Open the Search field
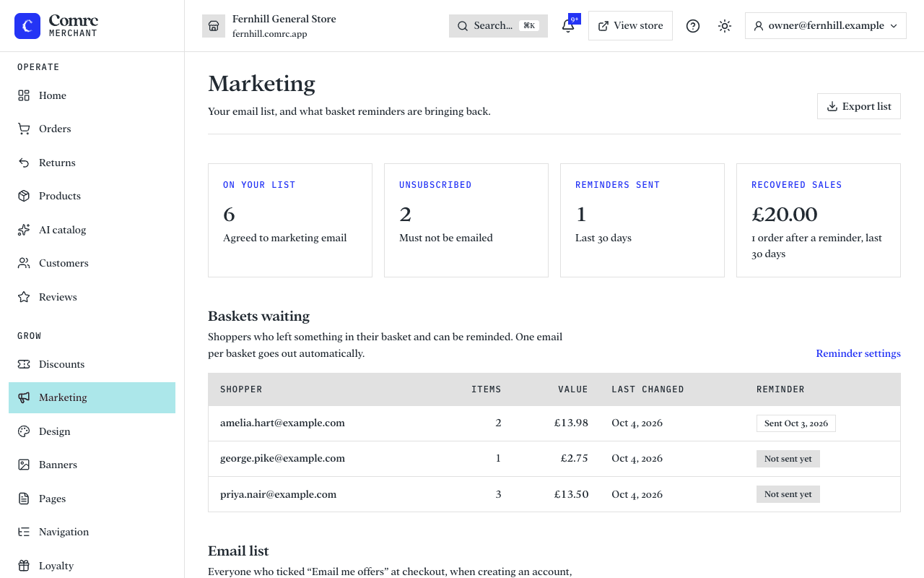Viewport: 924px width, 578px height. click(498, 26)
